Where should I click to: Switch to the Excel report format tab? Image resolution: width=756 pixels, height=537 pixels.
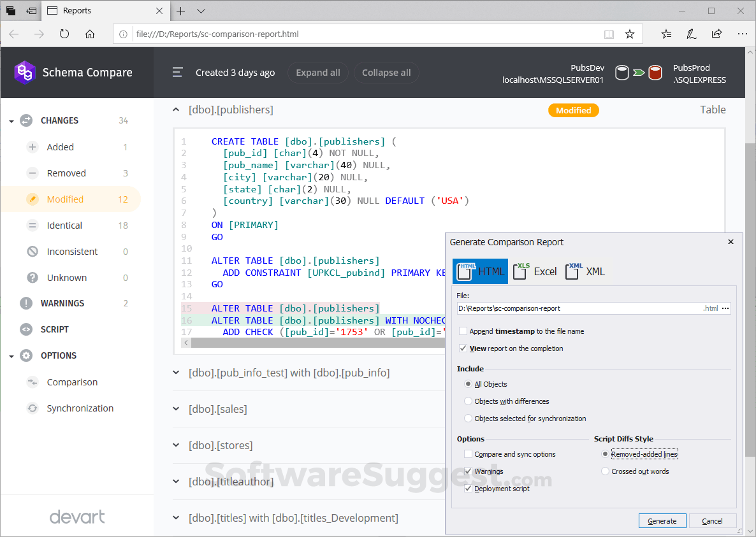click(534, 271)
